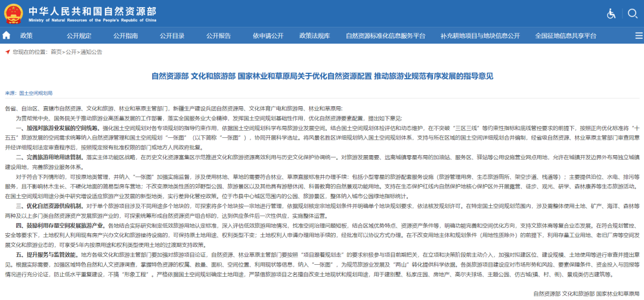Click 公开 in the breadcrumb

point(71,52)
